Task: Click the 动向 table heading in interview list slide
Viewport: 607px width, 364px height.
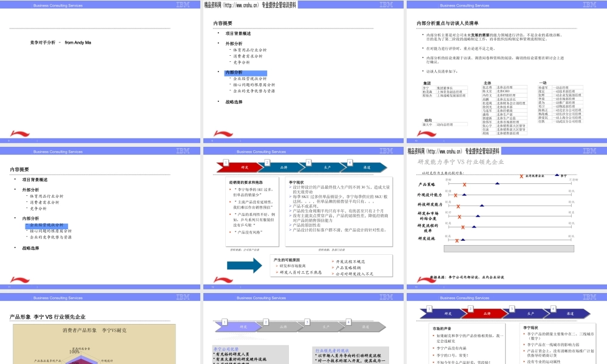Action: 428,120
